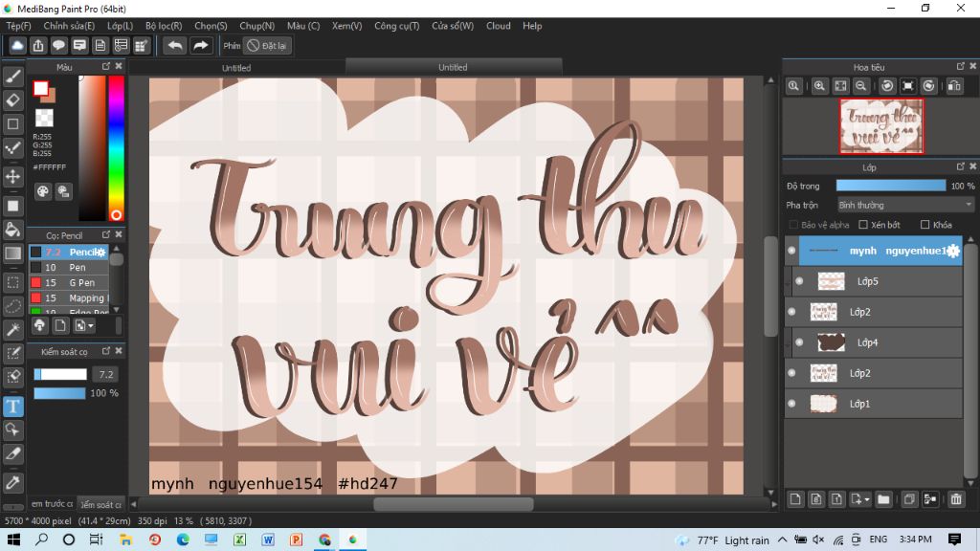This screenshot has height=551, width=980.
Task: Adjust the Độ trong opacity slider
Action: (891, 186)
